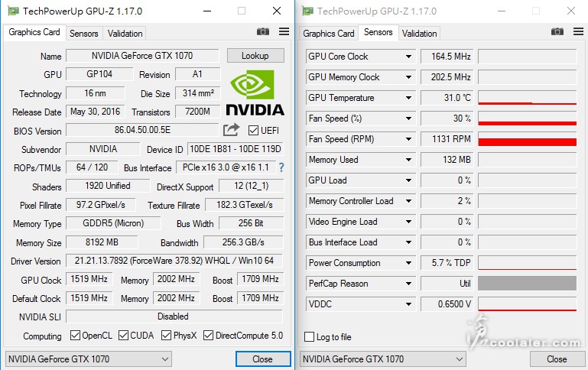Viewport: 588px width, 370px height.
Task: Switch to Graphics Card tab in right window
Action: (x=329, y=34)
